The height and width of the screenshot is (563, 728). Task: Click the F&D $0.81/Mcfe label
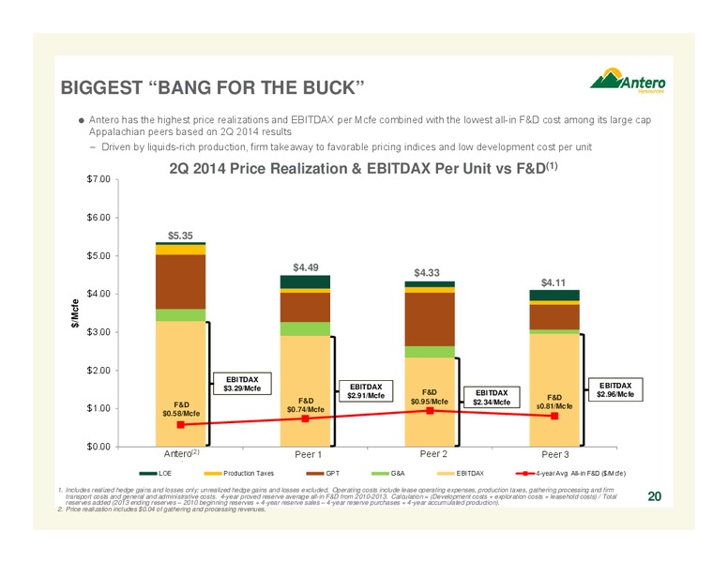pos(554,402)
